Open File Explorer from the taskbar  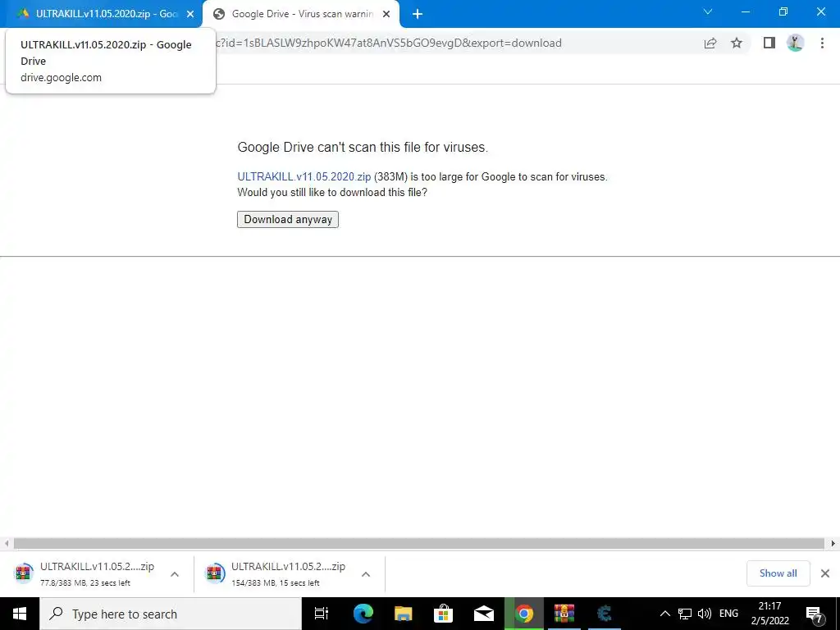tap(404, 614)
